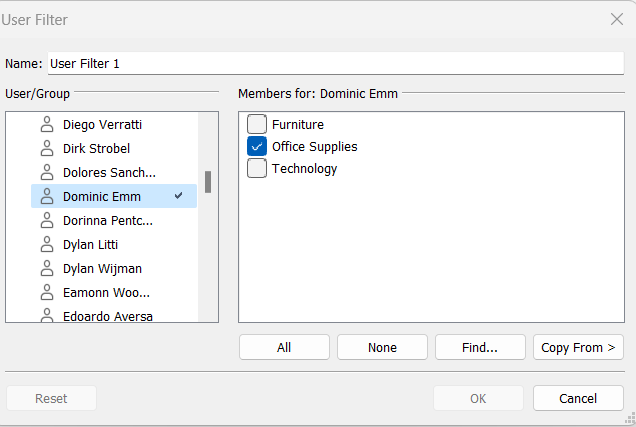The width and height of the screenshot is (636, 427).
Task: Select Edoardo Aversa in the user list
Action: pyautogui.click(x=107, y=316)
